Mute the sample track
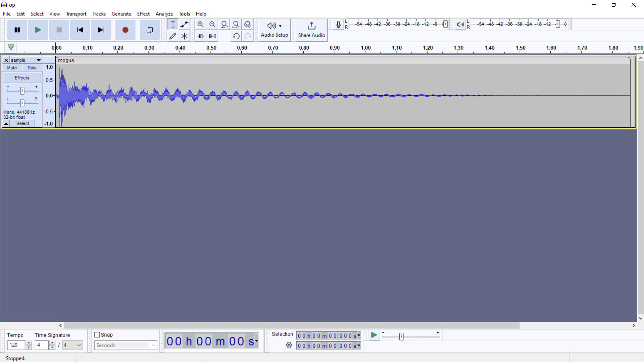The height and width of the screenshot is (362, 644). pyautogui.click(x=12, y=67)
